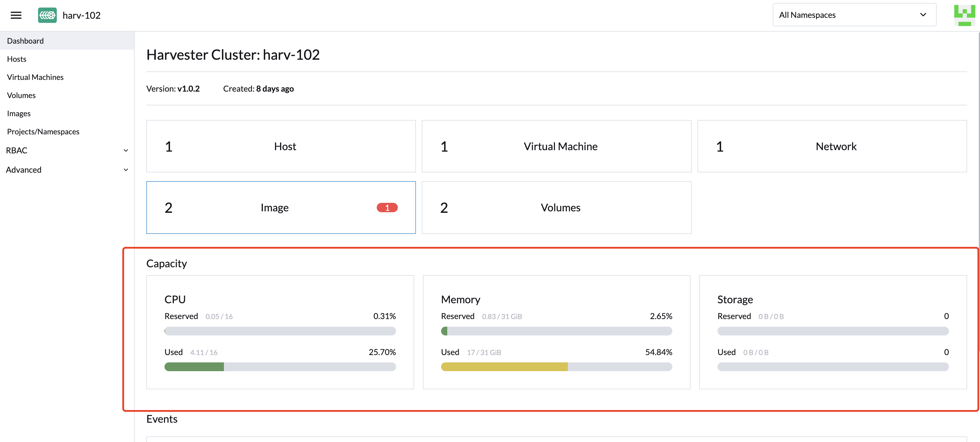Click the Events section heading
Image resolution: width=980 pixels, height=442 pixels.
(162, 419)
